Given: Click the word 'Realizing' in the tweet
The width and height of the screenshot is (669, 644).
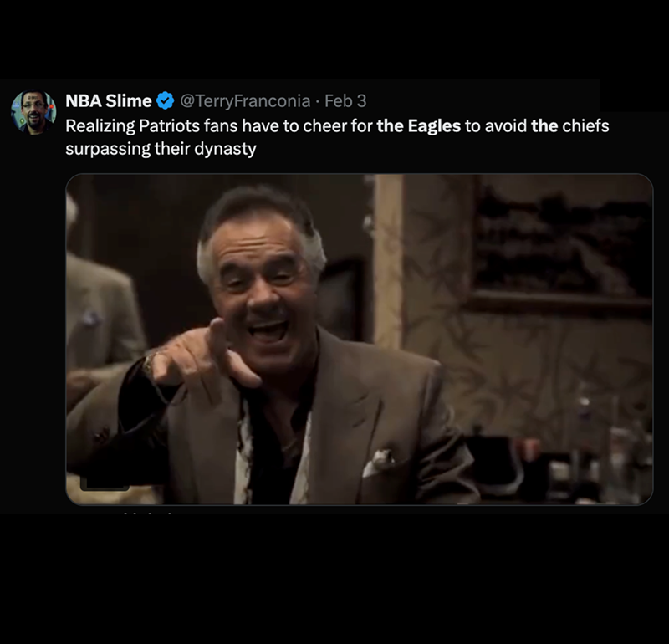Looking at the screenshot, I should pos(100,126).
